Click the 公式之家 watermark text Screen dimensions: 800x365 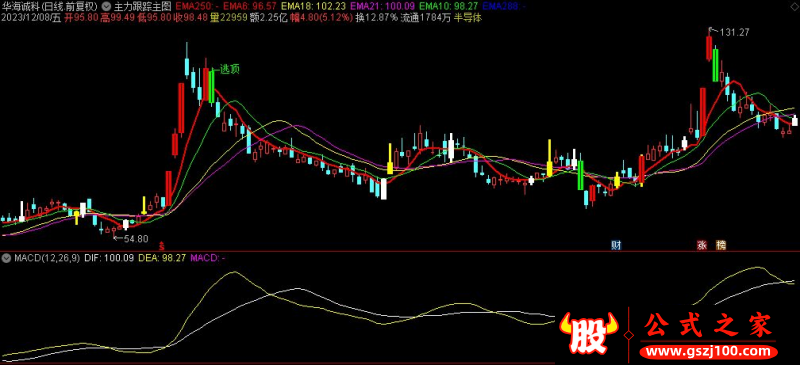click(709, 326)
